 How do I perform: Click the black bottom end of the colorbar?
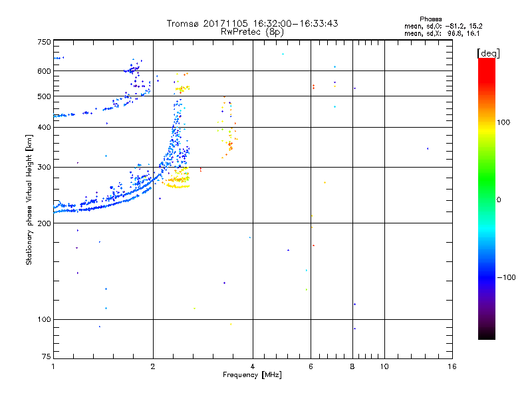tap(486, 336)
